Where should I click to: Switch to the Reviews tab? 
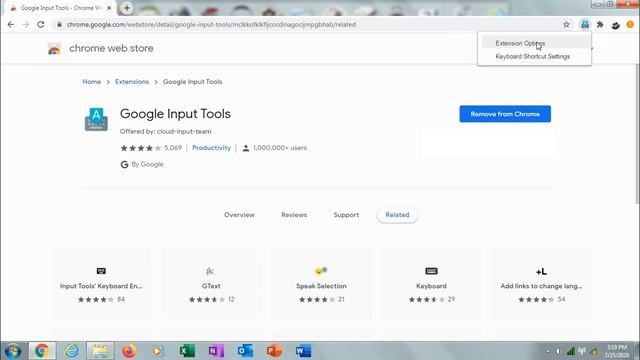tap(294, 215)
